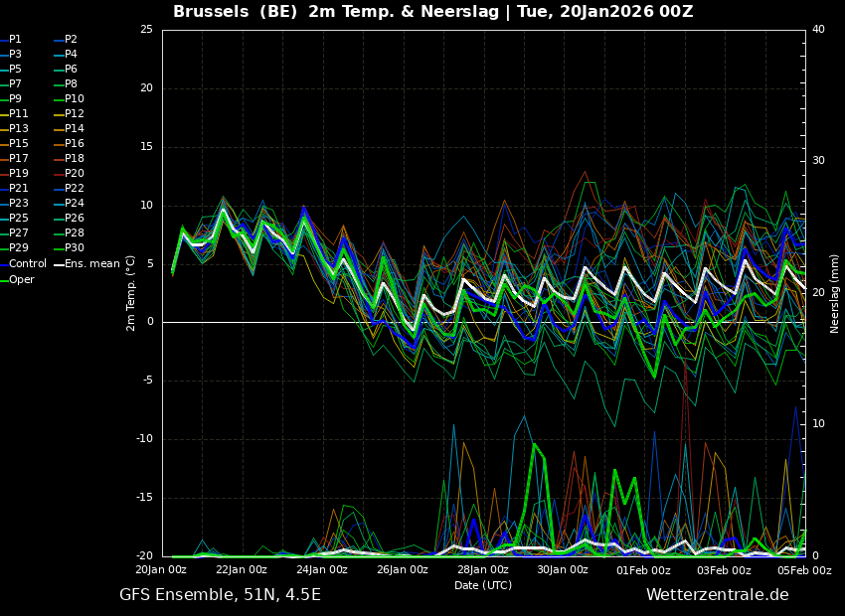Click the P14 legend color line
Viewport: 845px width, 616px height.
(60, 129)
